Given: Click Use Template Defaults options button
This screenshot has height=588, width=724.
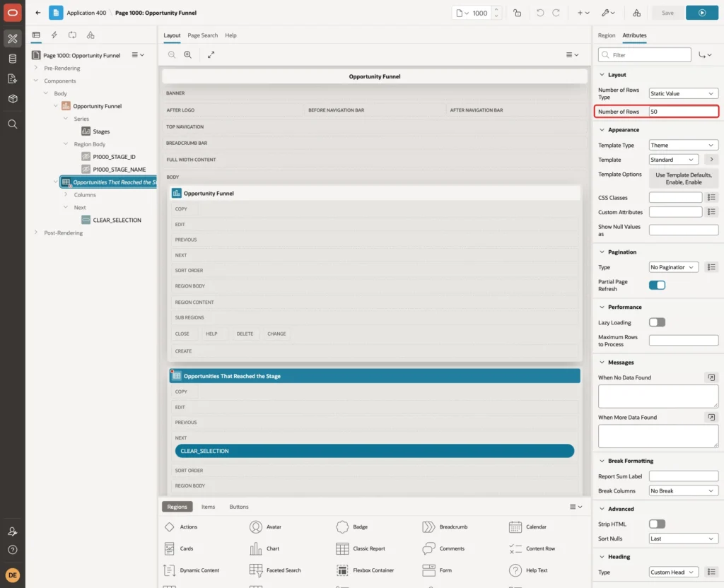Looking at the screenshot, I should click(684, 179).
